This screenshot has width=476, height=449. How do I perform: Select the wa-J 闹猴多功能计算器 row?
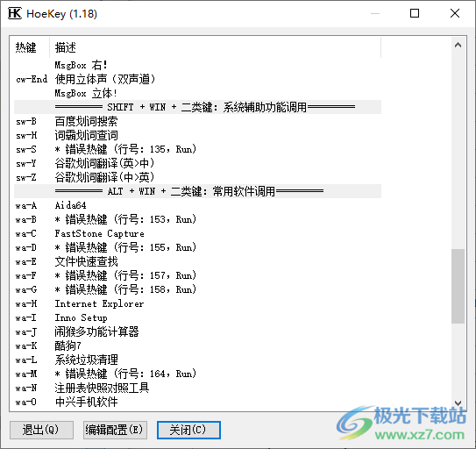(197, 331)
